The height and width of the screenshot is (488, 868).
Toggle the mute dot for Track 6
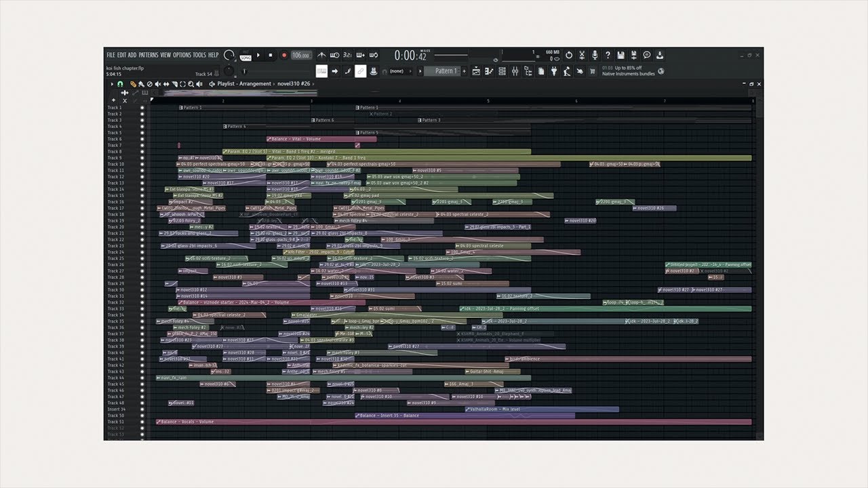[x=142, y=139]
